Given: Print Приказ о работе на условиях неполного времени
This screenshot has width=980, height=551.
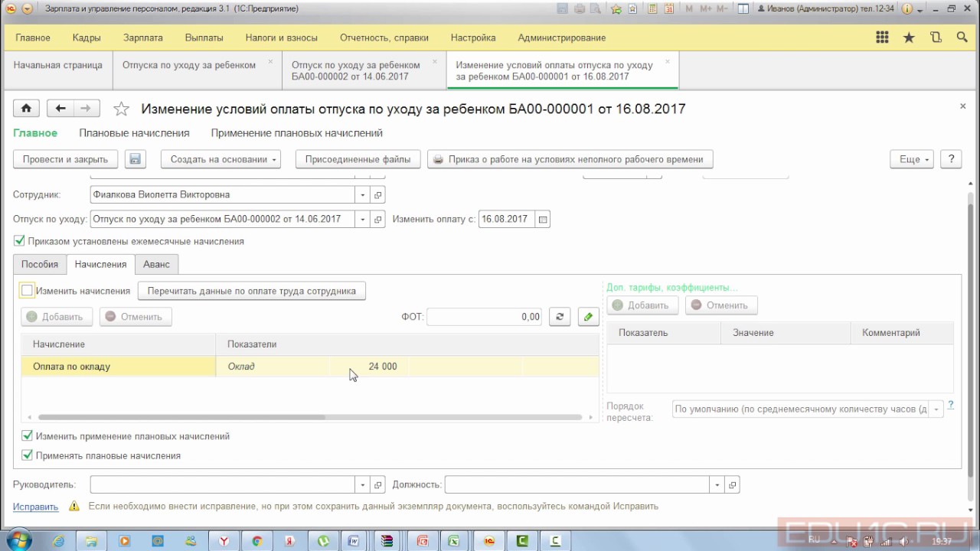Looking at the screenshot, I should (x=570, y=159).
